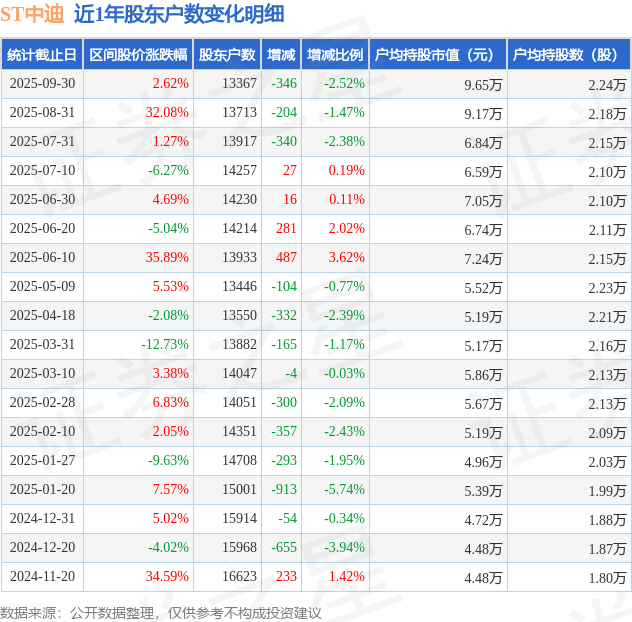Screen dimensions: 632x622
Task: Click shareholder count 15001
Action: [239, 489]
